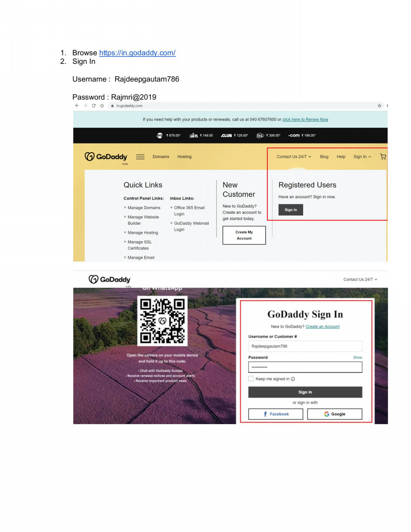Image resolution: width=411 pixels, height=532 pixels.
Task: Sign in with Facebook button
Action: [x=276, y=414]
